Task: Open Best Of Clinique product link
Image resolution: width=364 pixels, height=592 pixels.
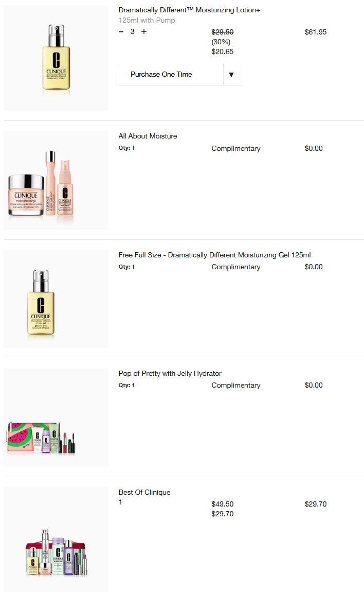Action: (x=144, y=492)
